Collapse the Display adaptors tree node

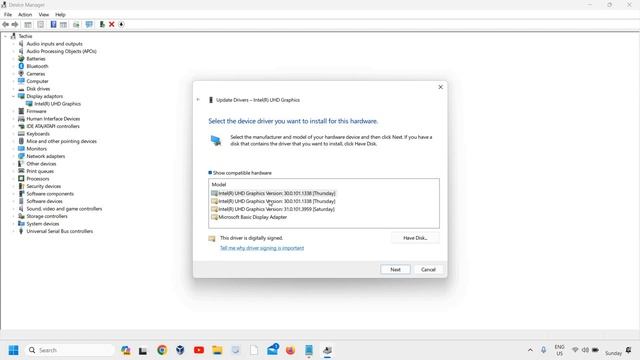pos(13,96)
